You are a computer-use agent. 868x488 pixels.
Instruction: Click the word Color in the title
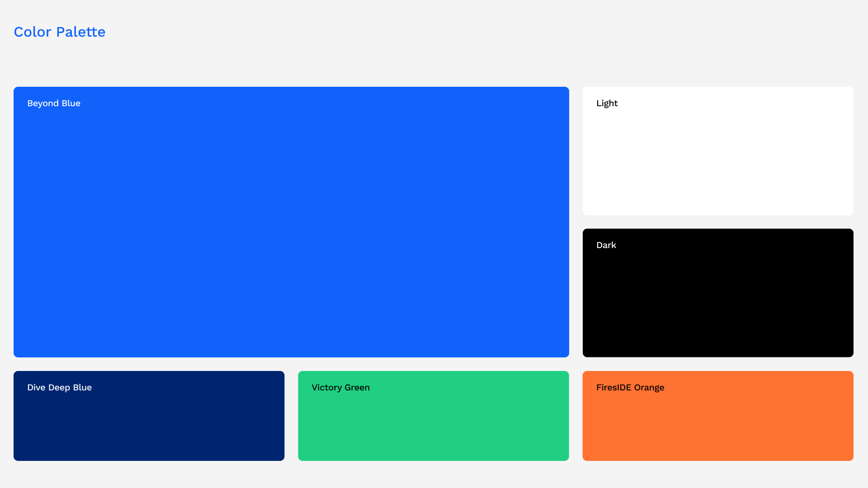[32, 32]
